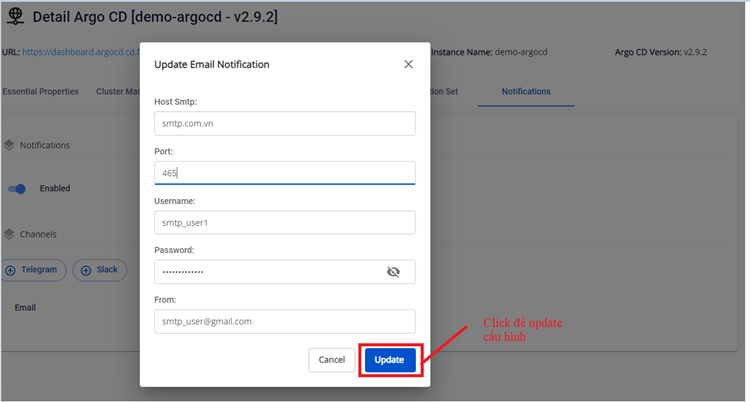Click the plus icon on the Telegram channel
The width and height of the screenshot is (750, 402).
[x=11, y=270]
